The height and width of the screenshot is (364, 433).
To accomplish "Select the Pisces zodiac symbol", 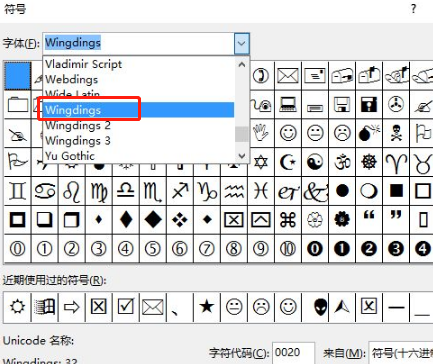I will [x=261, y=191].
